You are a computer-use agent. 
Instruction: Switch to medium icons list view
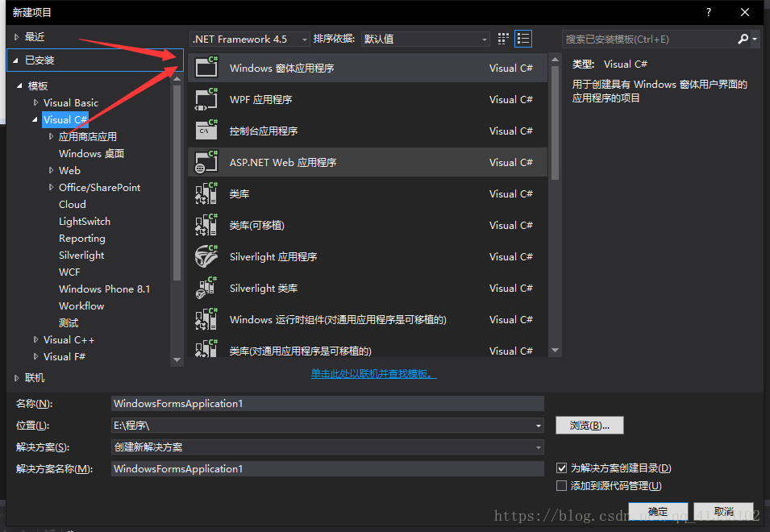(x=523, y=39)
